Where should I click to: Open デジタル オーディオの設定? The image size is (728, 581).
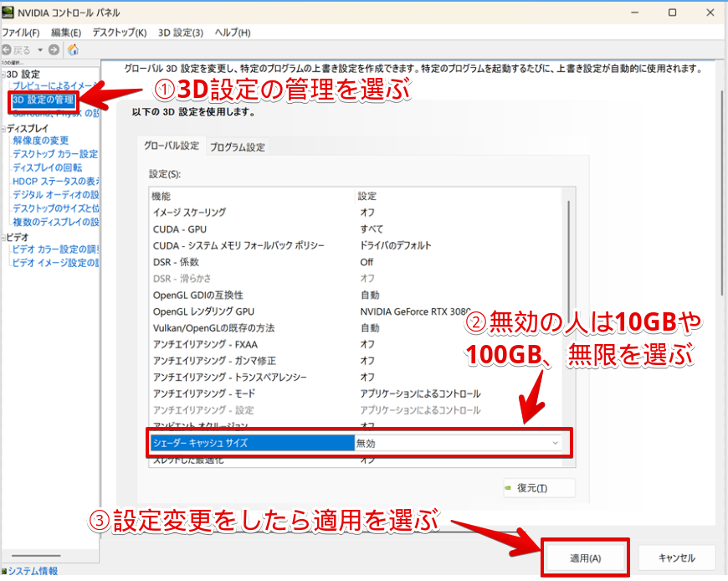56,194
